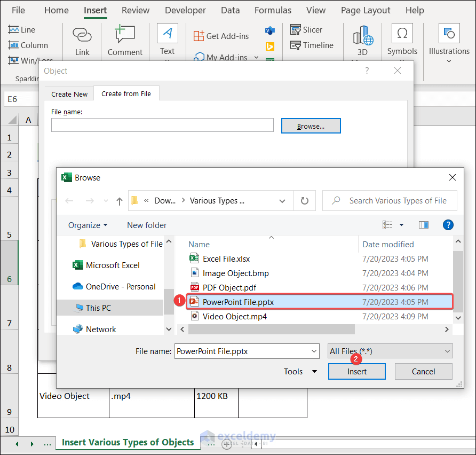
Task: Open Get Add-ins store
Action: pyautogui.click(x=221, y=36)
